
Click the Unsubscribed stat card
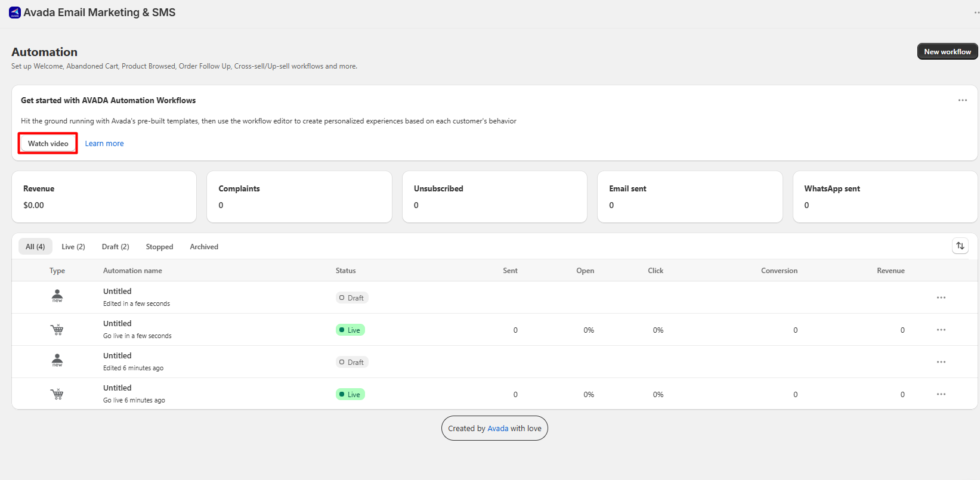(x=494, y=197)
